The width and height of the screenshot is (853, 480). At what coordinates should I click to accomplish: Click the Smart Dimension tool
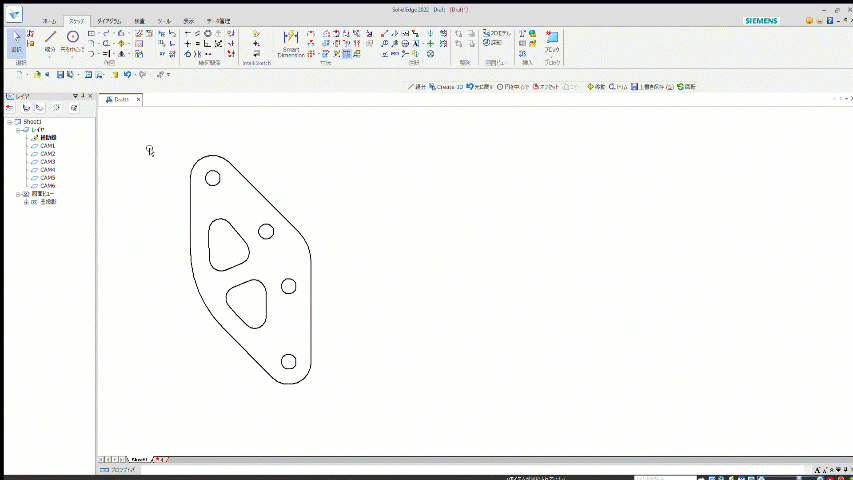pos(291,40)
